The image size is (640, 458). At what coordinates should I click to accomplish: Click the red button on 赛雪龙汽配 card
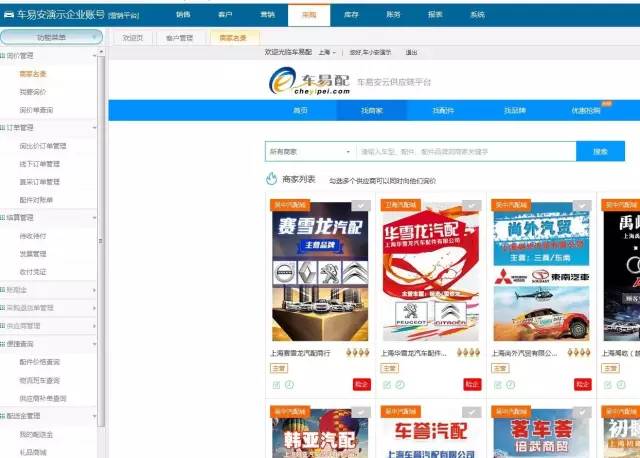362,385
